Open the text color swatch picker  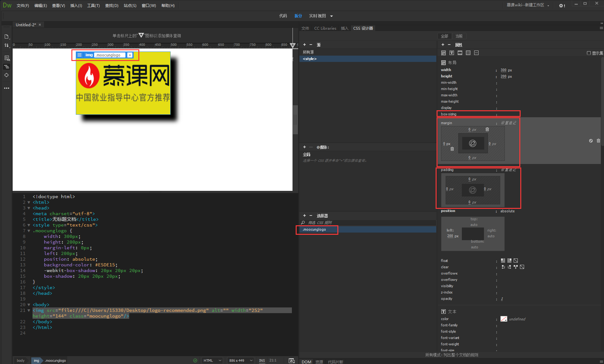pyautogui.click(x=504, y=319)
